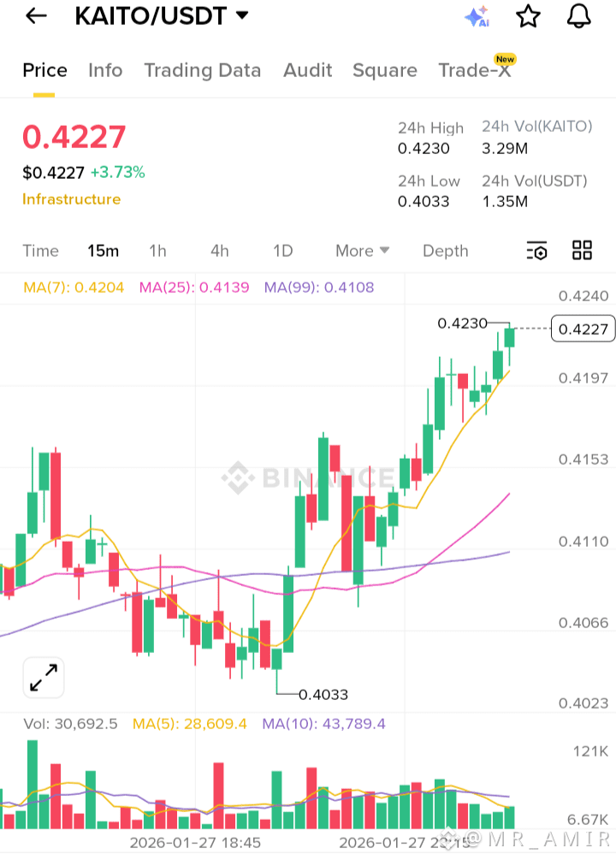Tap the 24h High value 0.4230
Screen dimensions: 616x860
(x=423, y=149)
